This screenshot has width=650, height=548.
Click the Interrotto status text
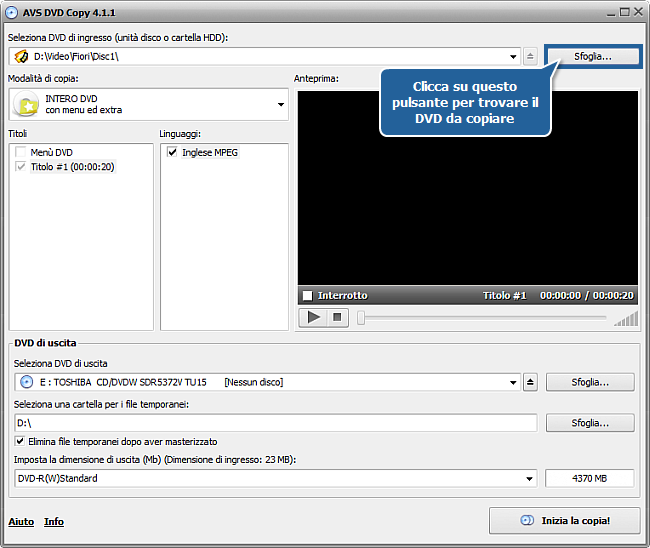click(342, 296)
